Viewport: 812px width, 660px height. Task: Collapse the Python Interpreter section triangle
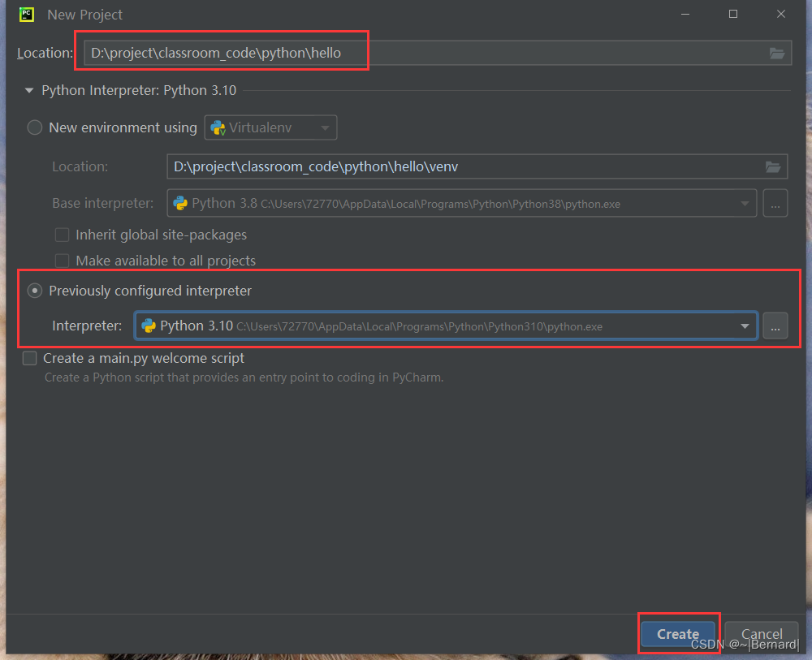pos(29,91)
